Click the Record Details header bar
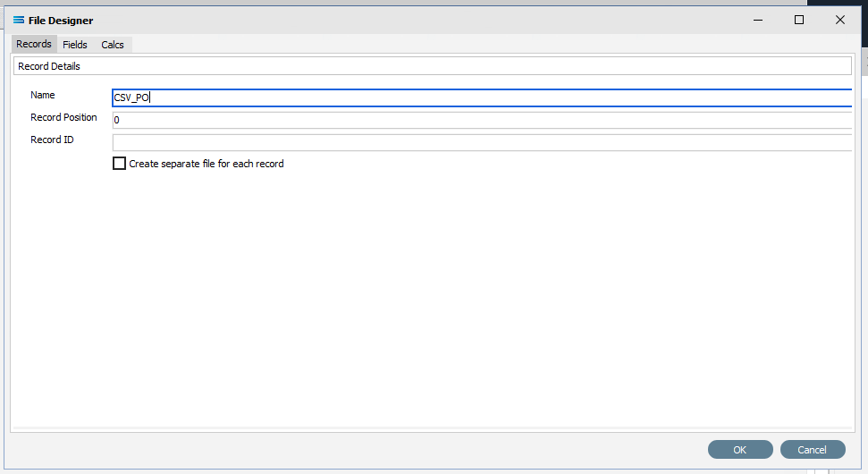This screenshot has height=474, width=868. point(433,66)
